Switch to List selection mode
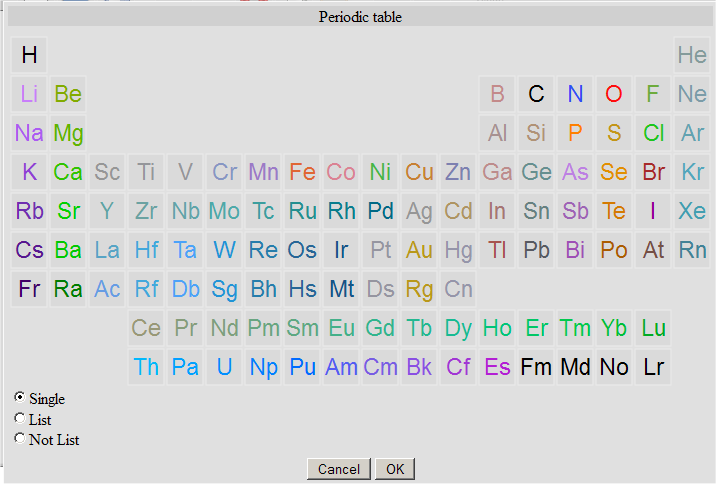The height and width of the screenshot is (484, 716). pos(20,419)
